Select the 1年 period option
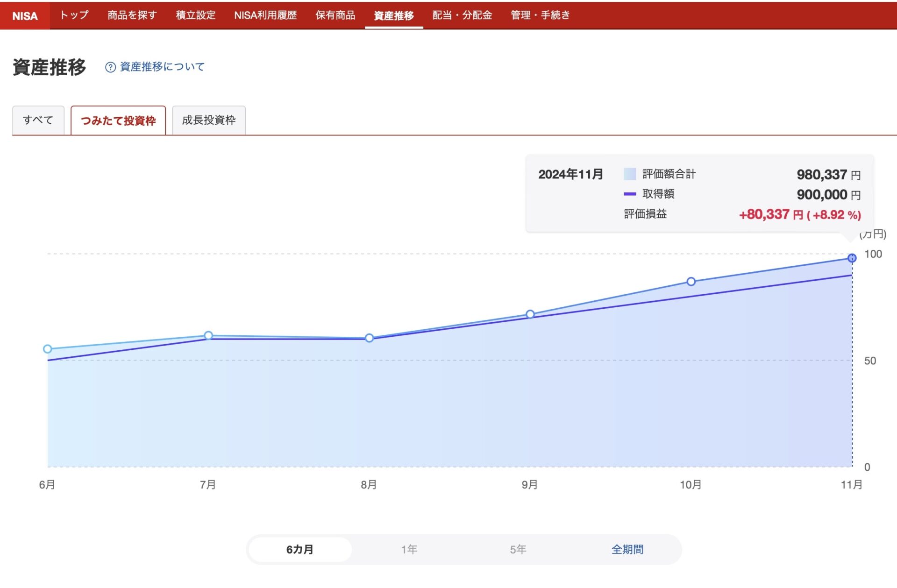897x588 pixels. click(x=409, y=549)
